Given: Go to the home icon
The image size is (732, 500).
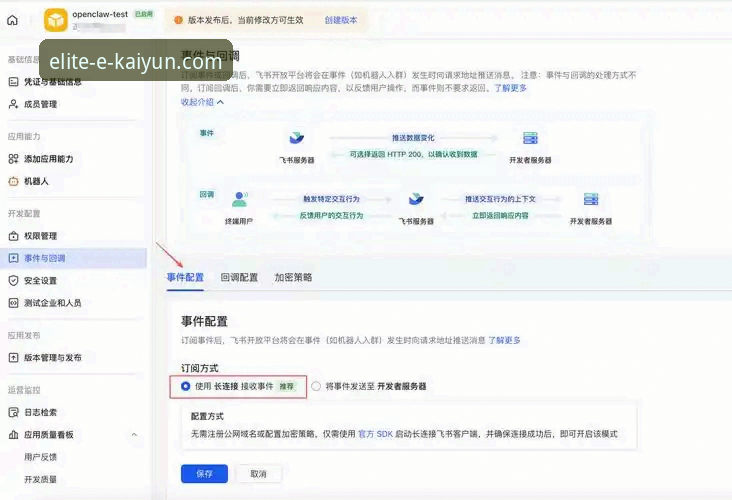Looking at the screenshot, I should pyautogui.click(x=13, y=20).
